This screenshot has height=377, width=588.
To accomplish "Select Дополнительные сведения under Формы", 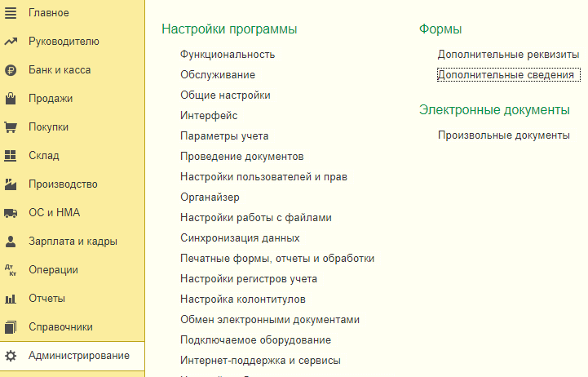I will [x=506, y=75].
